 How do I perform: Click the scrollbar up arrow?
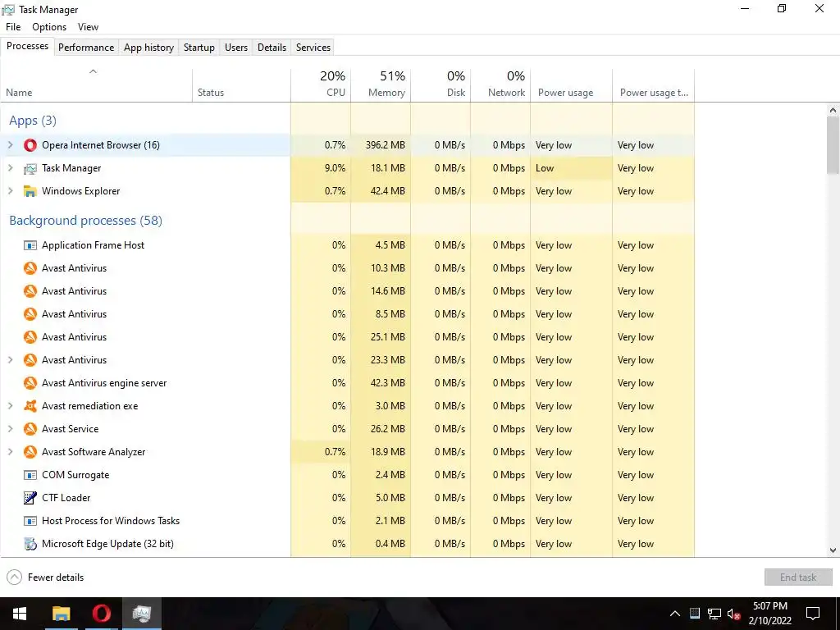pos(833,110)
